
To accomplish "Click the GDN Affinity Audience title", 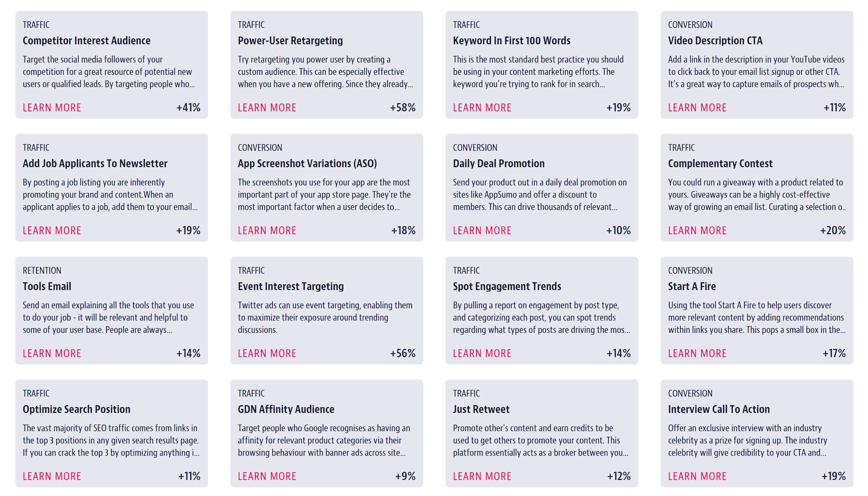I will [286, 409].
